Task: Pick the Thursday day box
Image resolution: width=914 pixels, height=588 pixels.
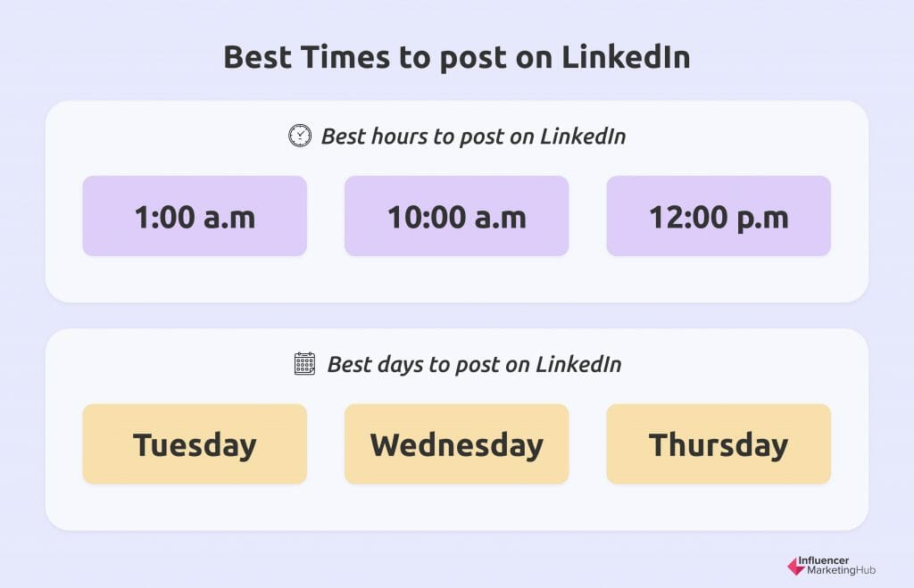Action: 719,443
